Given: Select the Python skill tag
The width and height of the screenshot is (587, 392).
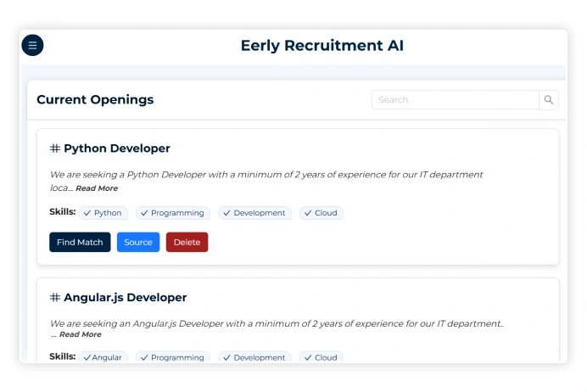Looking at the screenshot, I should 103,213.
